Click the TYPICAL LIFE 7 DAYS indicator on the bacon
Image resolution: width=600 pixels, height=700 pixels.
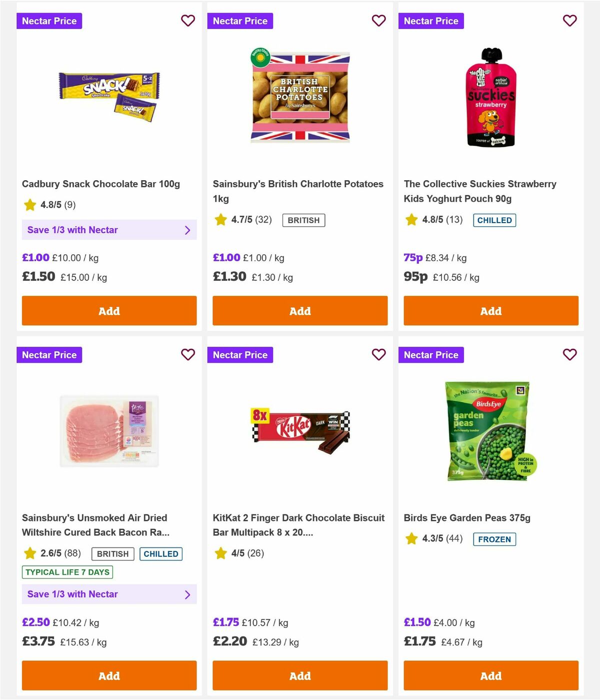click(67, 572)
